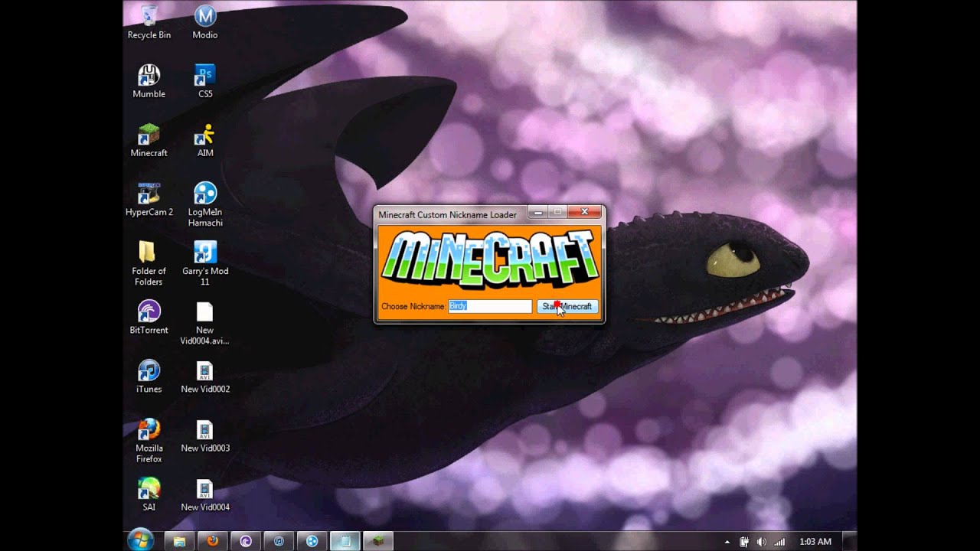Viewport: 980px width, 551px height.
Task: Click the Start Minecraft button
Action: pyautogui.click(x=567, y=306)
